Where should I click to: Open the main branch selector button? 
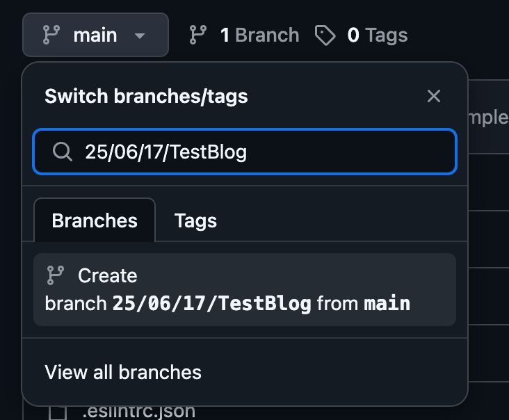tap(95, 35)
